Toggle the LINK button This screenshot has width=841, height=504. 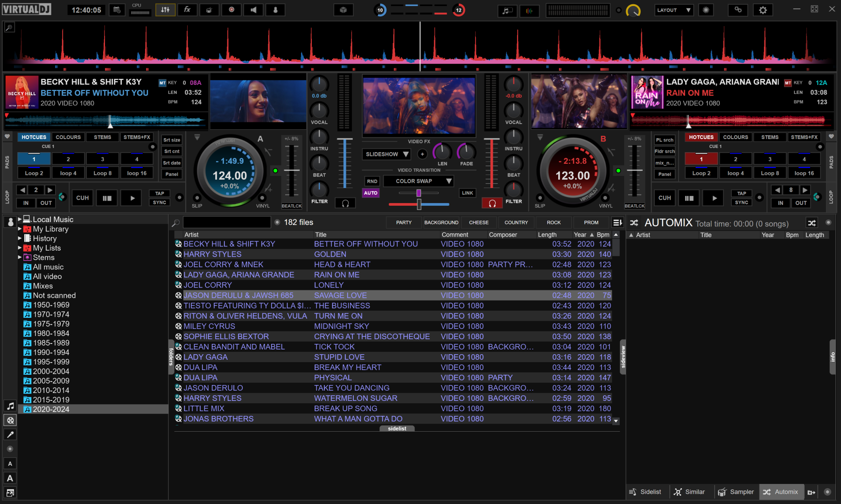(x=467, y=193)
